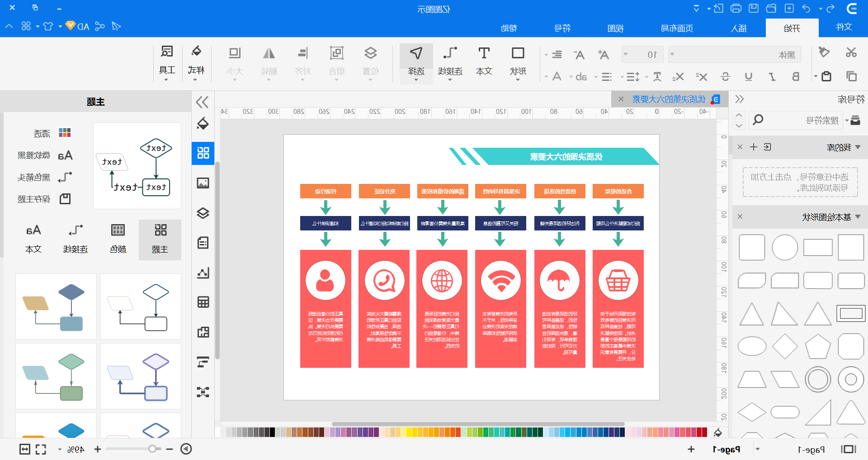Open the chart panel in side strip
This screenshot has height=460, width=868.
(x=203, y=272)
